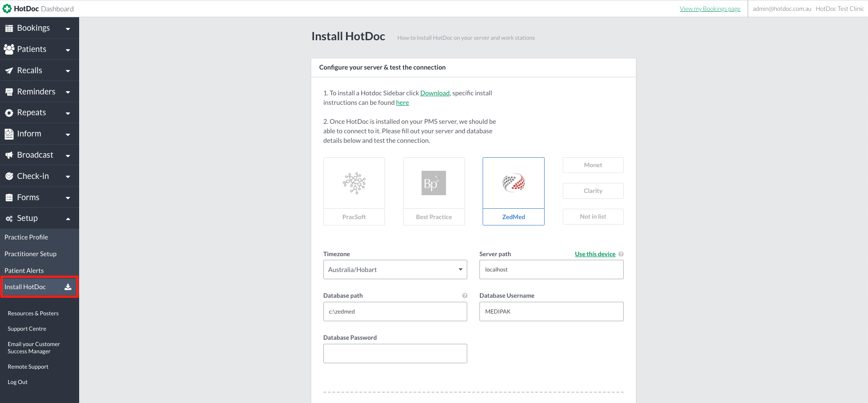Viewport: 868px width, 403px height.
Task: Click the Inform newsletter icon
Action: coord(9,134)
